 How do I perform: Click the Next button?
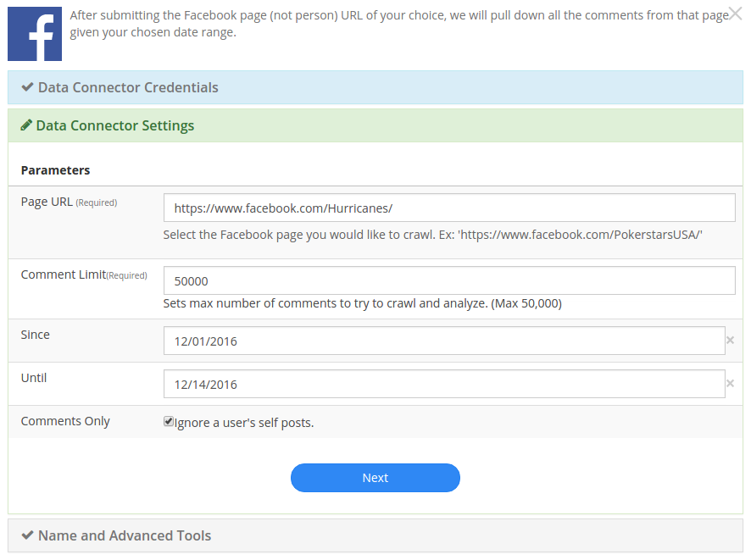[375, 478]
